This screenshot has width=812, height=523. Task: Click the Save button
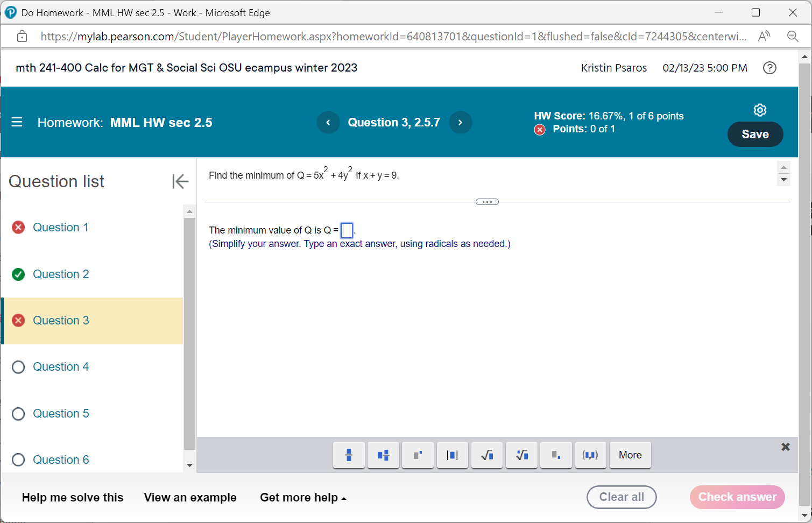tap(755, 134)
